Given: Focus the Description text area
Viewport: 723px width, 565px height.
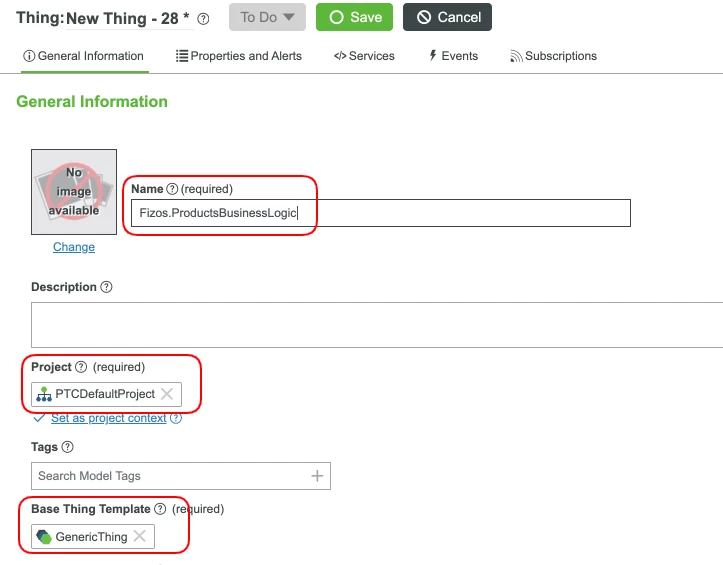Looking at the screenshot, I should tap(377, 325).
